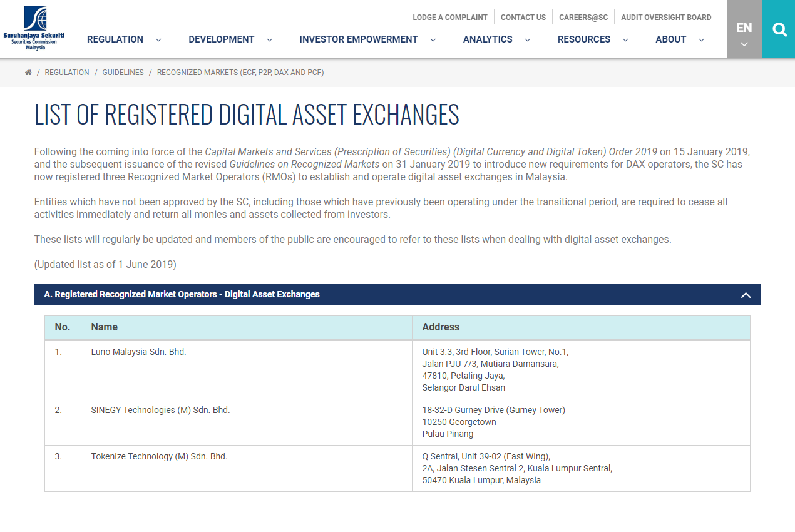795x532 pixels.
Task: Click italic 'Guidelines on Recognized Markets' text
Action: click(304, 164)
